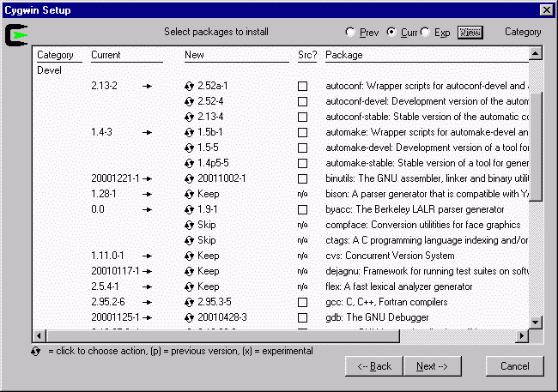Screen dimensions: 558x392
Task: Check source box for autoconf-stable
Action: coord(302,117)
